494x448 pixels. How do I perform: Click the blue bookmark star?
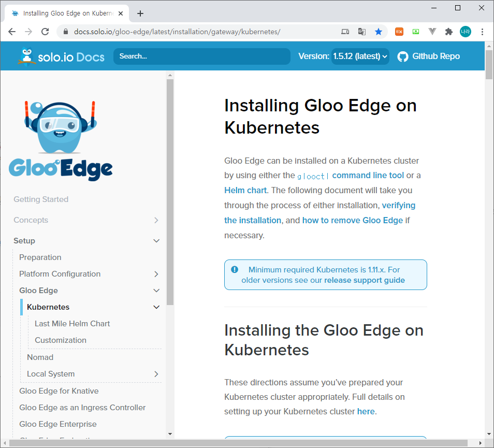point(379,32)
